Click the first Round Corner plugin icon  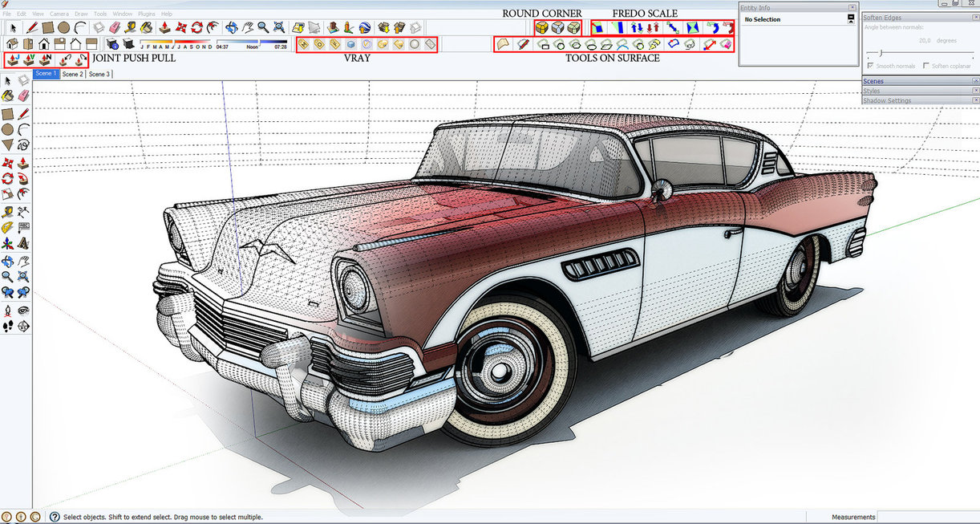(543, 27)
